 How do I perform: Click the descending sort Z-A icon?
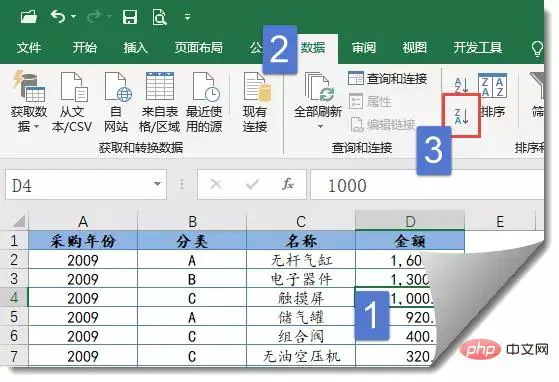[x=461, y=116]
